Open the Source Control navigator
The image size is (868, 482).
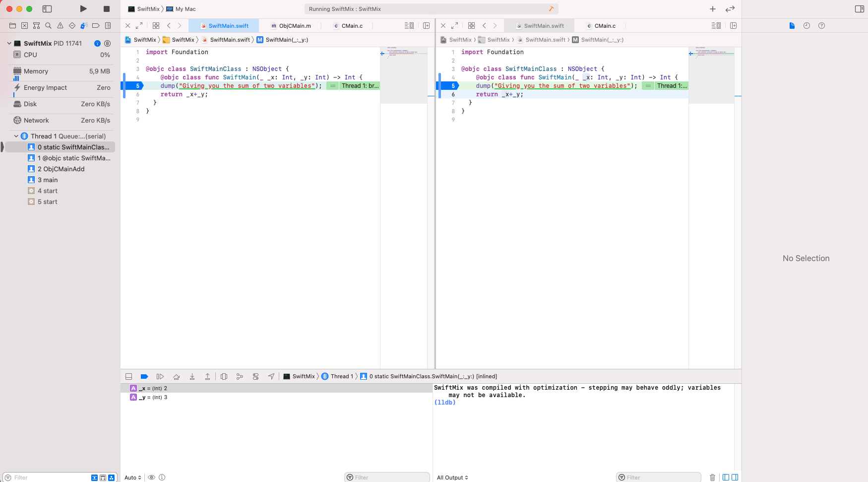click(24, 26)
